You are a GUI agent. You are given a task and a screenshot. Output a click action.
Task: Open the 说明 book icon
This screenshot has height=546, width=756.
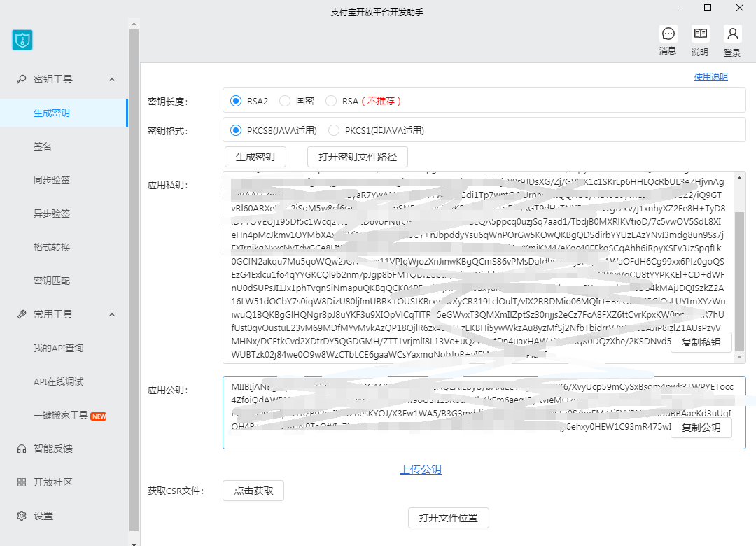point(700,34)
